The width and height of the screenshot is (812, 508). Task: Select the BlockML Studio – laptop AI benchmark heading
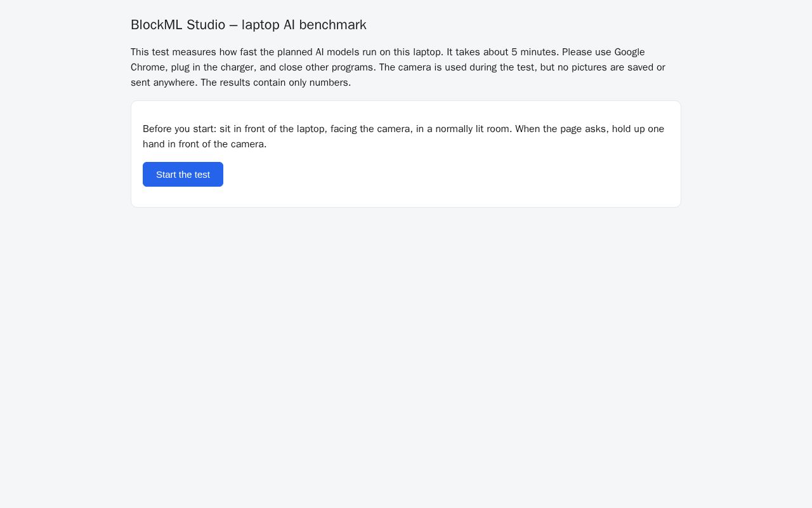pos(249,25)
